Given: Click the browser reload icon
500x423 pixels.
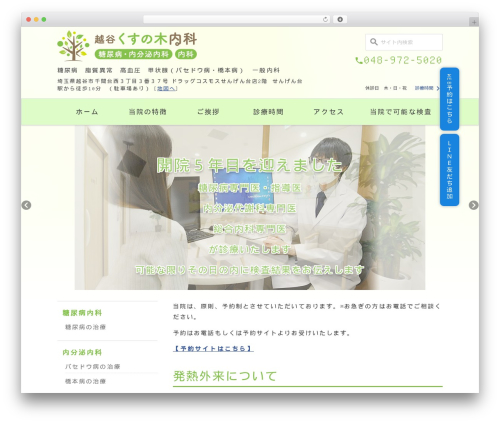Looking at the screenshot, I should [x=325, y=19].
